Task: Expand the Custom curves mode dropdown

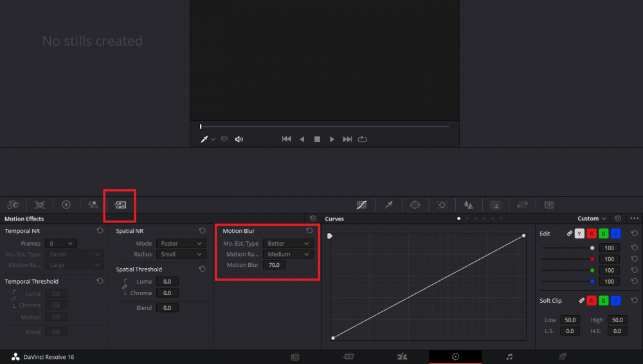Action: coord(592,219)
